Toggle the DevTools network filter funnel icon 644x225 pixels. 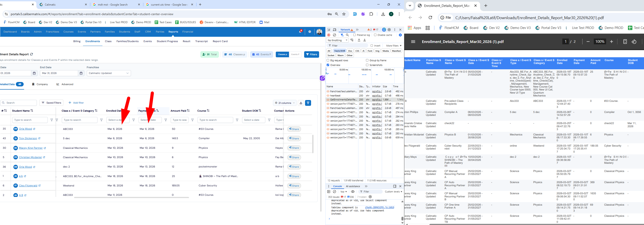[x=342, y=35]
